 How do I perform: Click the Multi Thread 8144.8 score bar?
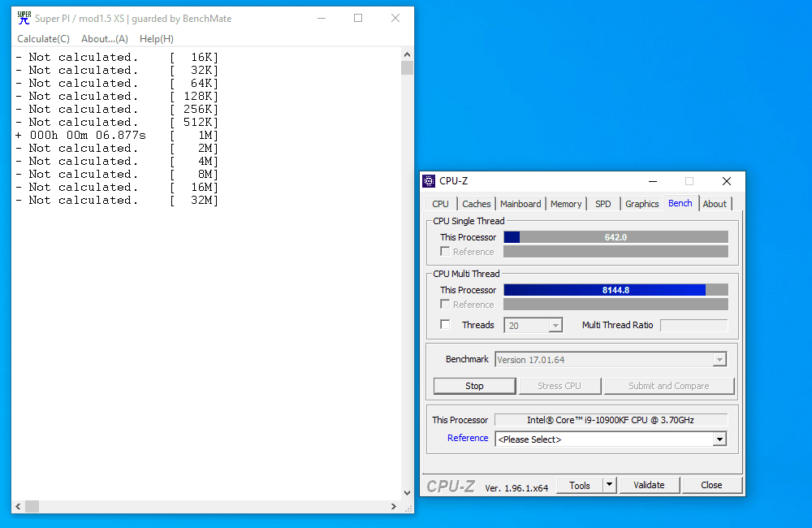click(615, 290)
